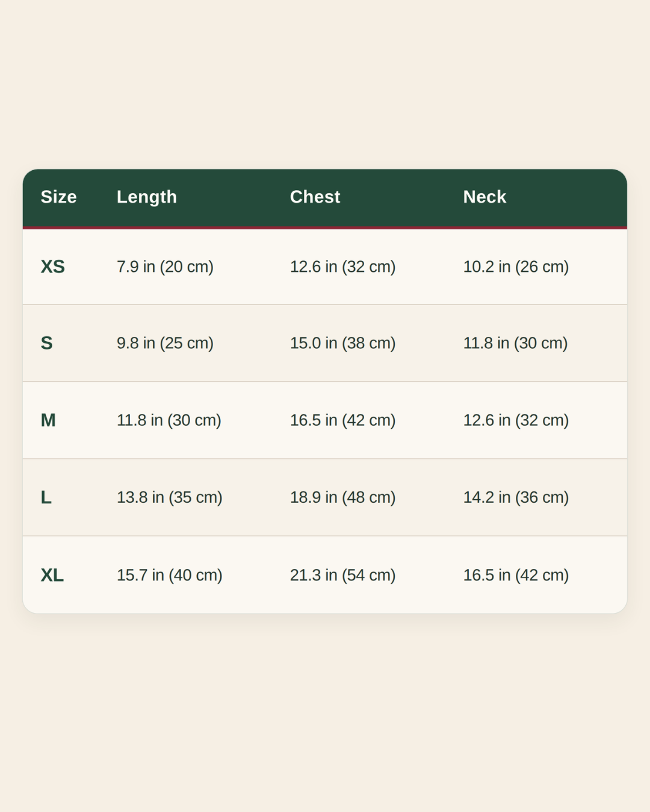Click the S length "9.8 in (25 cm)"
This screenshot has height=812, width=650.
165,343
